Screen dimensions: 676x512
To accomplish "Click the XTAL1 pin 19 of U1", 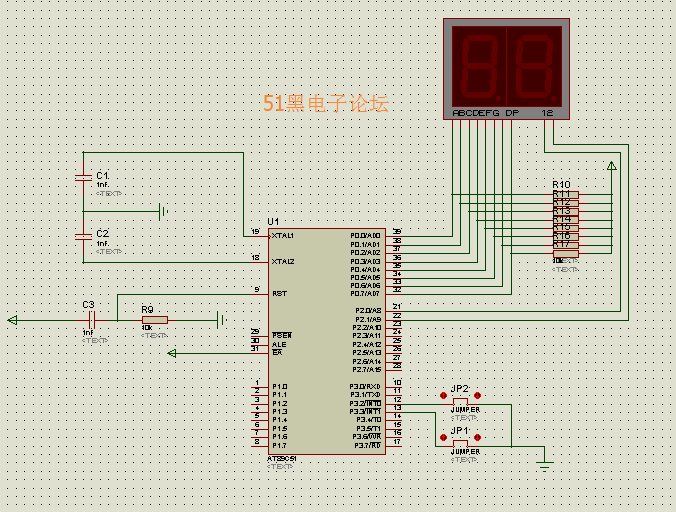I will coord(260,236).
